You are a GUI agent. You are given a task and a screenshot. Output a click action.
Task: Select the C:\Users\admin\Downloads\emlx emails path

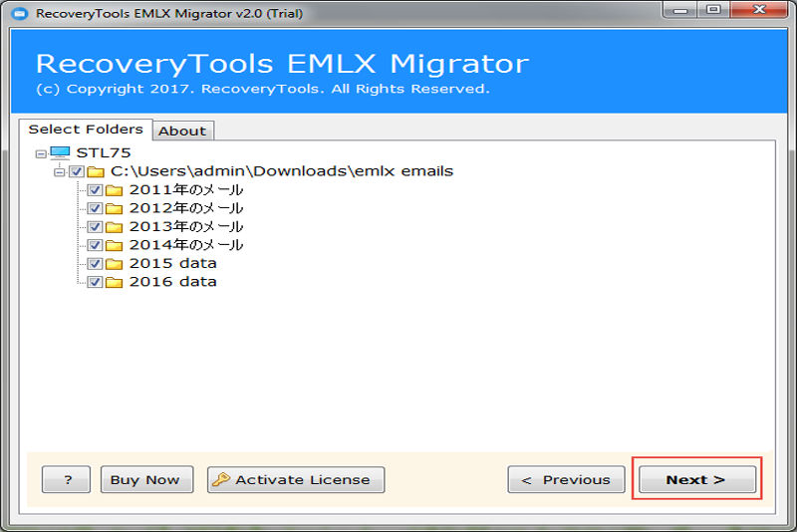click(282, 171)
